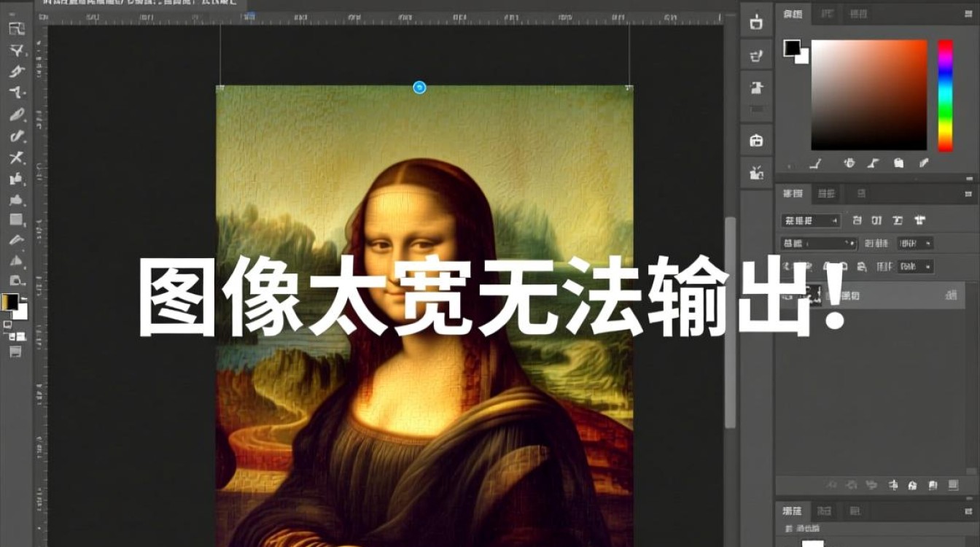Click the last icon below the color field
This screenshot has height=547, width=980.
click(x=924, y=163)
